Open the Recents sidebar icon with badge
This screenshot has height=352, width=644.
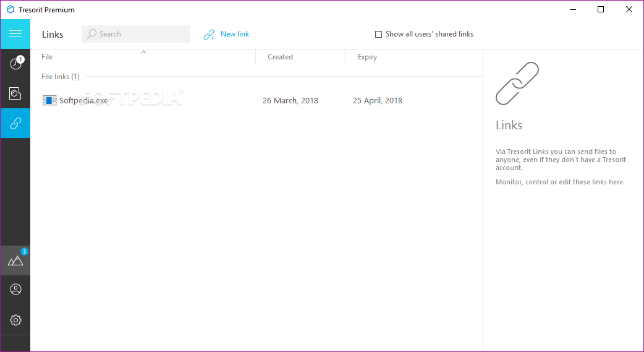point(15,64)
